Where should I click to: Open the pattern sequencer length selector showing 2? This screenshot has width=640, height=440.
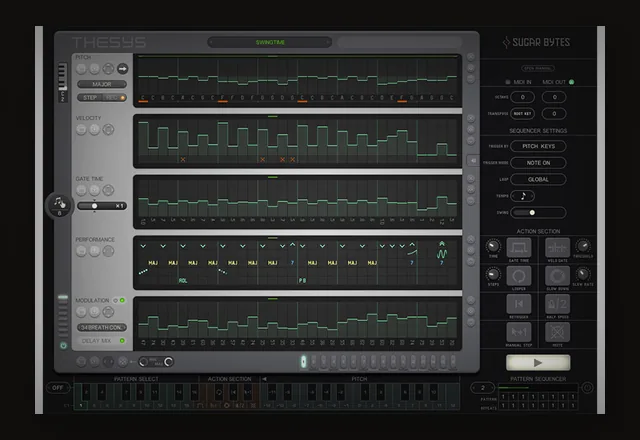coord(482,388)
